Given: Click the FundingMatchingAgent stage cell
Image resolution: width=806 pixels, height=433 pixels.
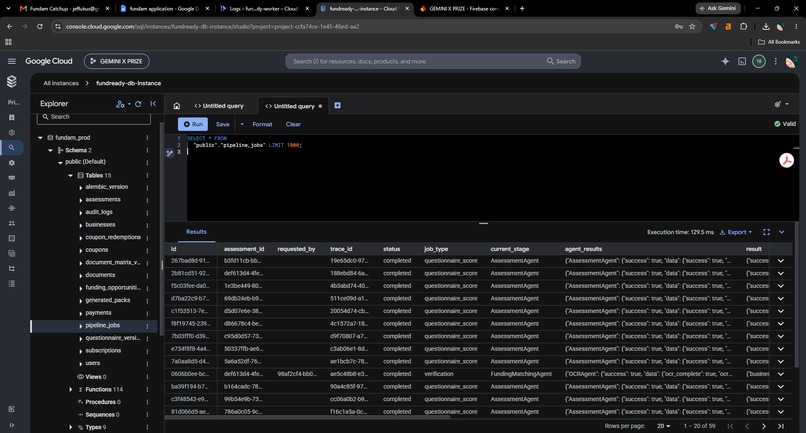Looking at the screenshot, I should click(521, 374).
